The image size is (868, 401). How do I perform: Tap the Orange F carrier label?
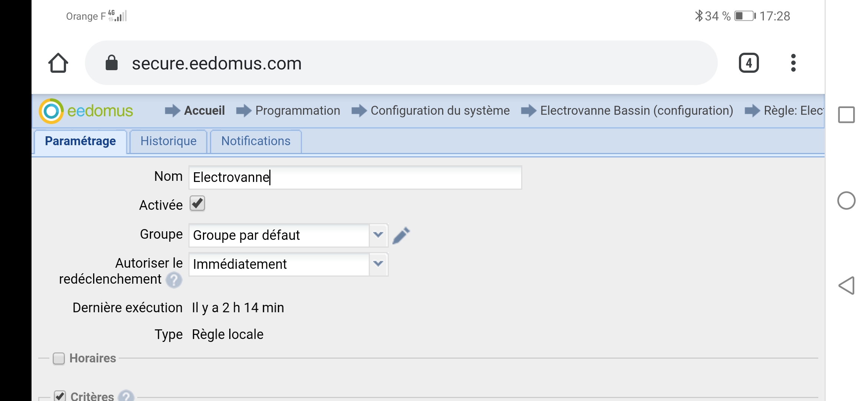point(86,16)
